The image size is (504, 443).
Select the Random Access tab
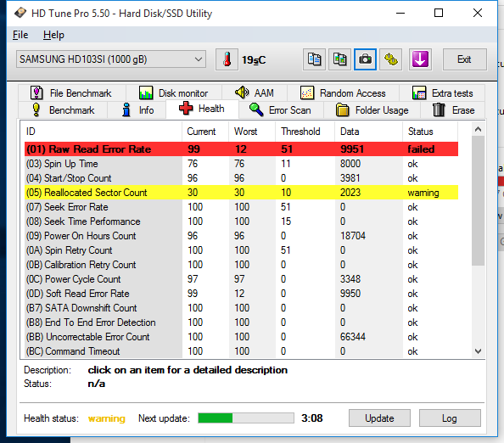[x=343, y=93]
